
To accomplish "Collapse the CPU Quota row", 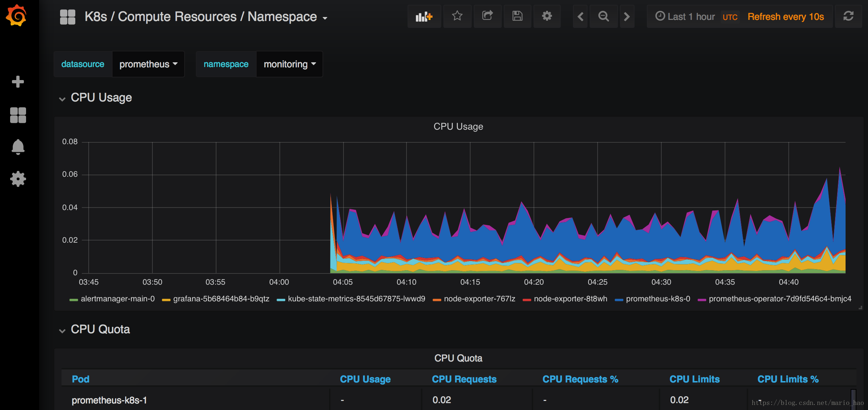I will point(94,330).
